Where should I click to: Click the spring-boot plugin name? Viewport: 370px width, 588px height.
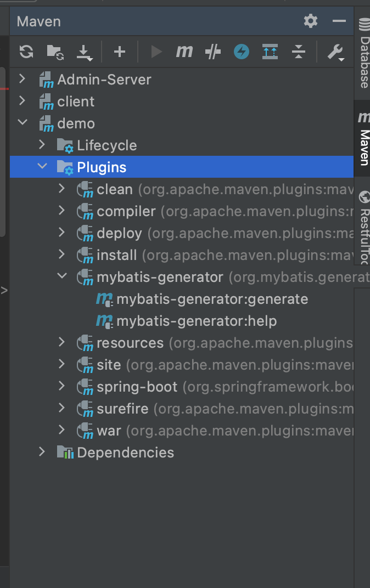tap(137, 387)
